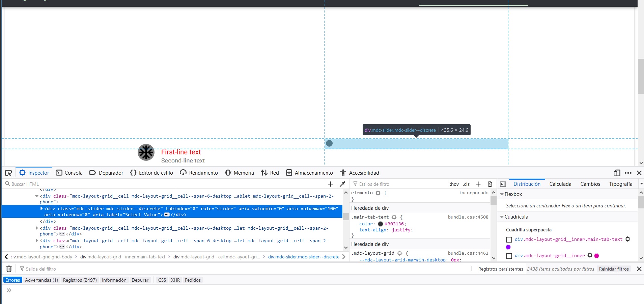Open the Red network tab
Viewport: 644px width, 304px height.
[x=270, y=173]
